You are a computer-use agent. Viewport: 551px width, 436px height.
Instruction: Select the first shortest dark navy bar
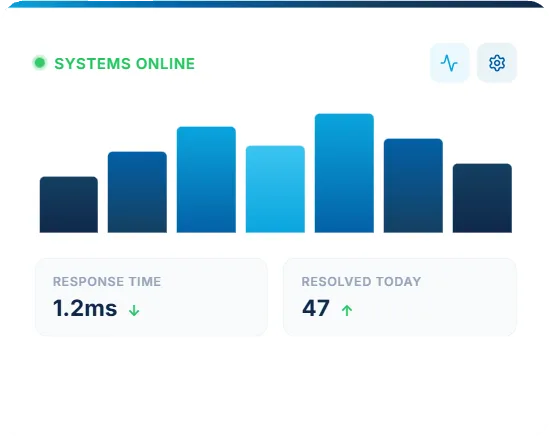[x=69, y=204]
